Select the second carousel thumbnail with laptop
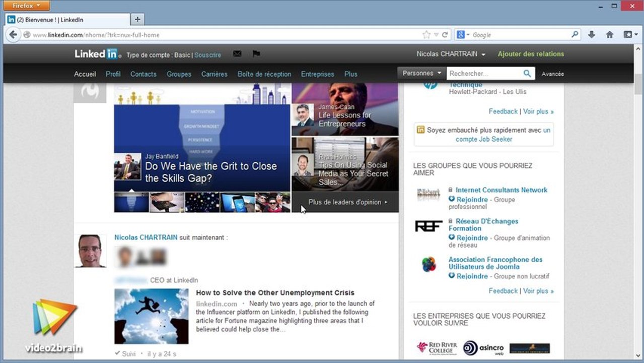 pos(167,202)
